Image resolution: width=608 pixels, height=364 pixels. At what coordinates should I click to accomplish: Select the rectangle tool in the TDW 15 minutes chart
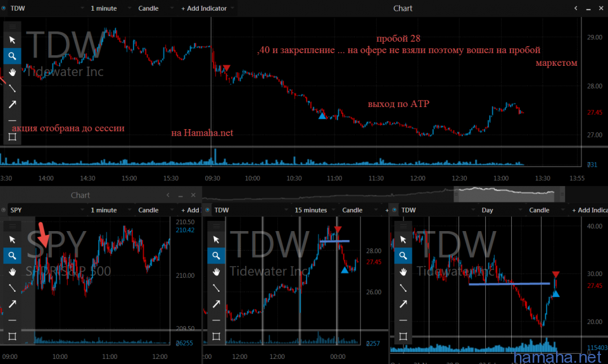click(x=216, y=337)
